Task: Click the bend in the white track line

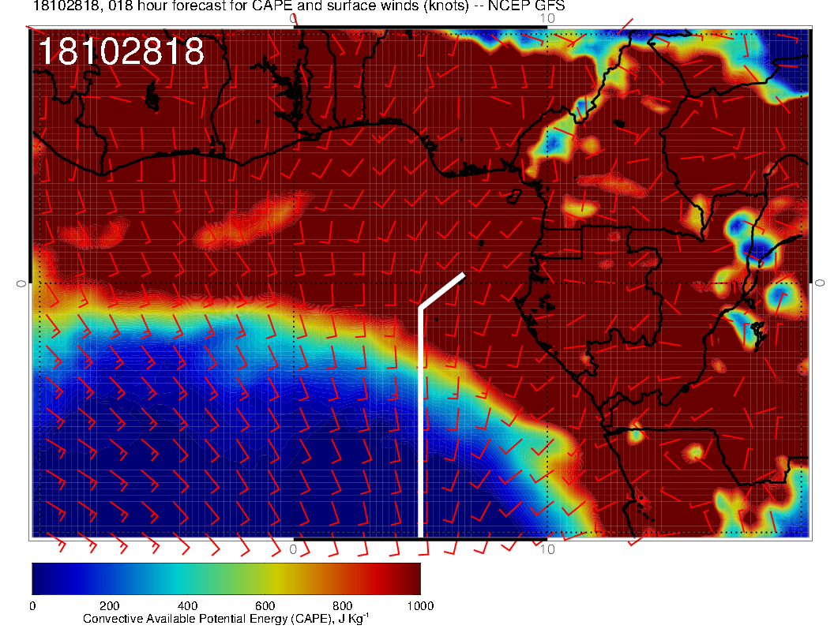Action: (x=421, y=308)
